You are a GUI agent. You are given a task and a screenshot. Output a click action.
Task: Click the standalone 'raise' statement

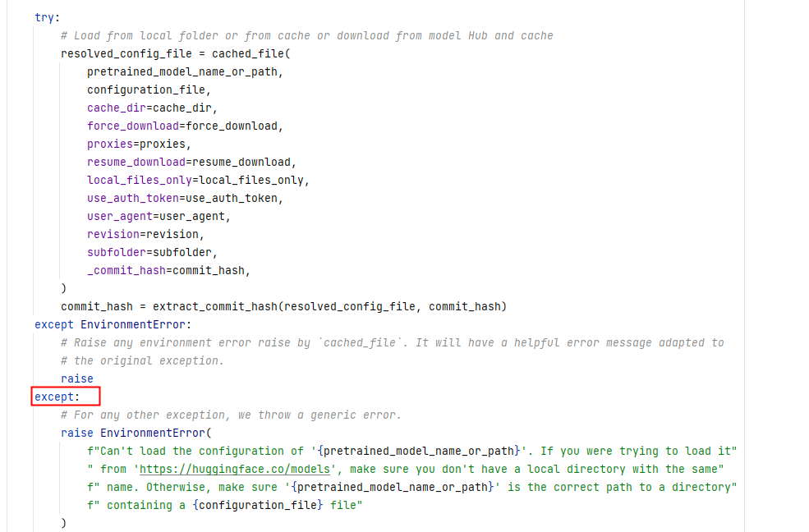pyautogui.click(x=77, y=378)
